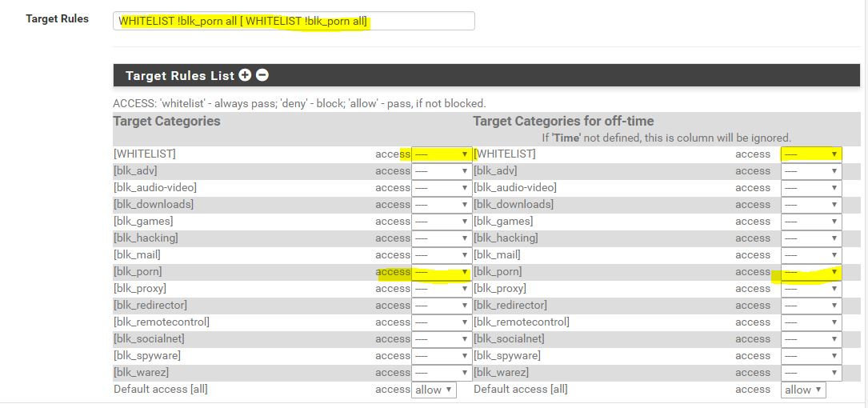Viewport: 868px width, 408px height.
Task: Open blk_porn access dropdown in left column
Action: [x=442, y=272]
